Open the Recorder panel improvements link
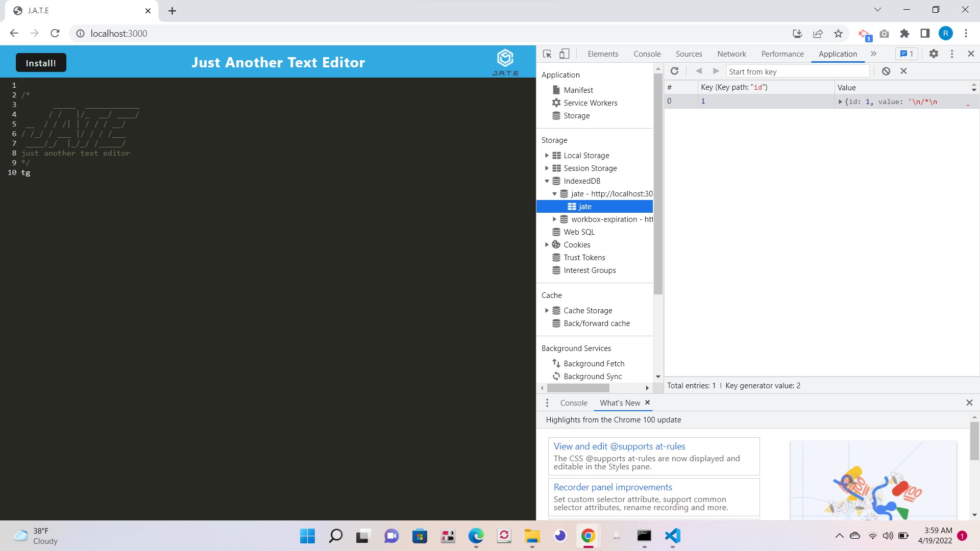This screenshot has height=551, width=980. [x=612, y=487]
